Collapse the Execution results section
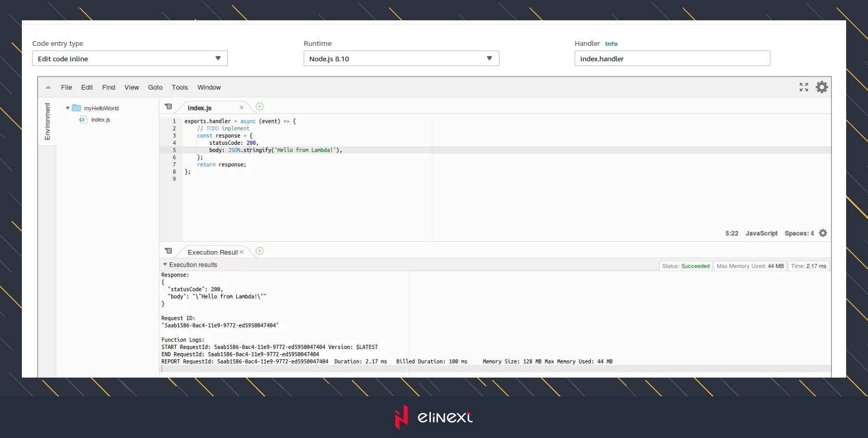 tap(165, 265)
